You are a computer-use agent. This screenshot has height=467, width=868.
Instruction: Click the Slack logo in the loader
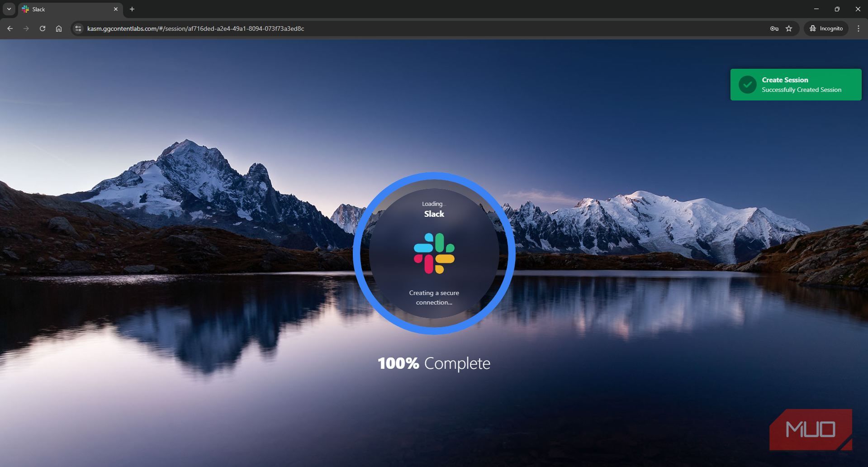434,253
